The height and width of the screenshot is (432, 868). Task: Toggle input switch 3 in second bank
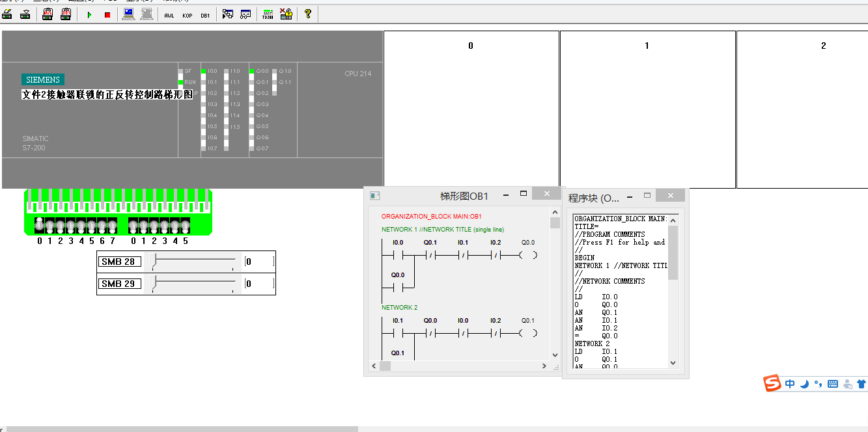(165, 225)
